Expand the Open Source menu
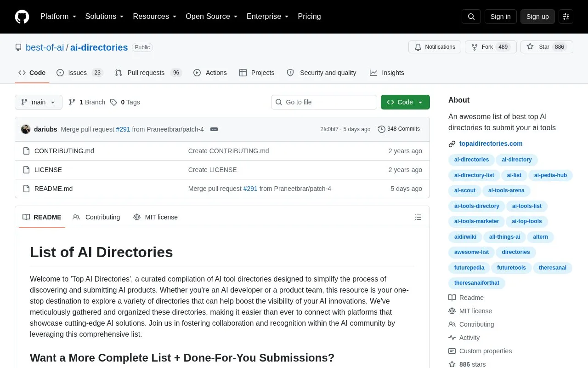This screenshot has height=368, width=588. [211, 17]
